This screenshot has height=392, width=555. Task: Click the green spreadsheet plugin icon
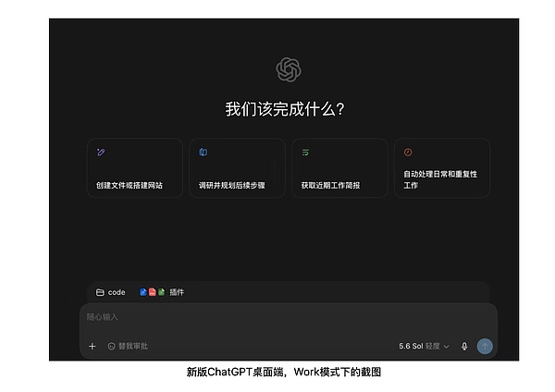coord(161,292)
